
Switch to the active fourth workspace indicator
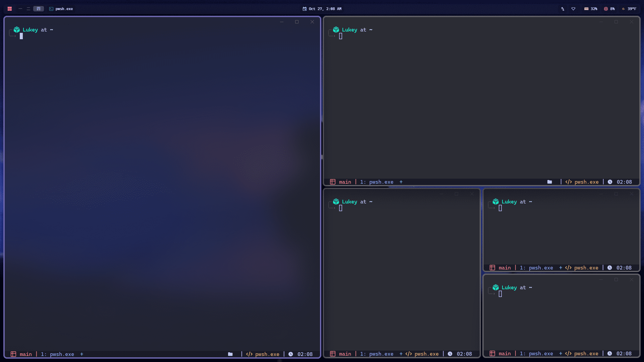click(x=38, y=9)
